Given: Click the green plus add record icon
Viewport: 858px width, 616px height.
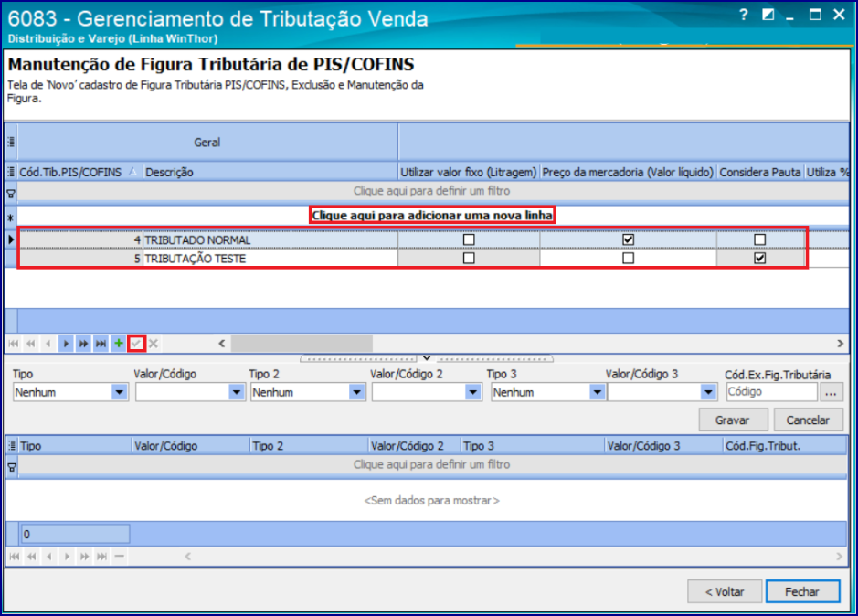Looking at the screenshot, I should tap(118, 344).
